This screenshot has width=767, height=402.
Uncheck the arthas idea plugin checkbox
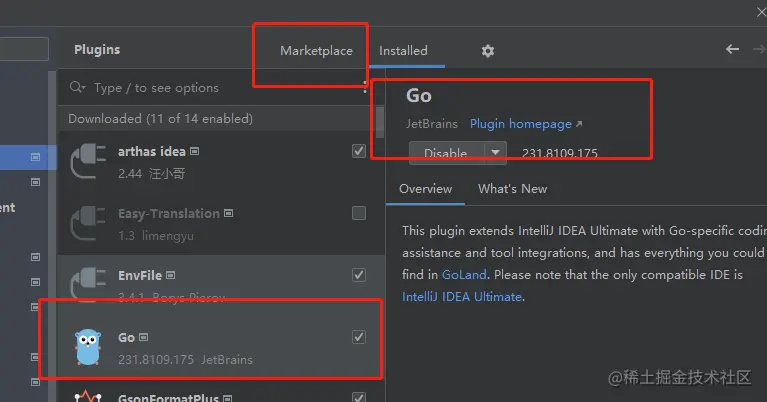[x=359, y=151]
